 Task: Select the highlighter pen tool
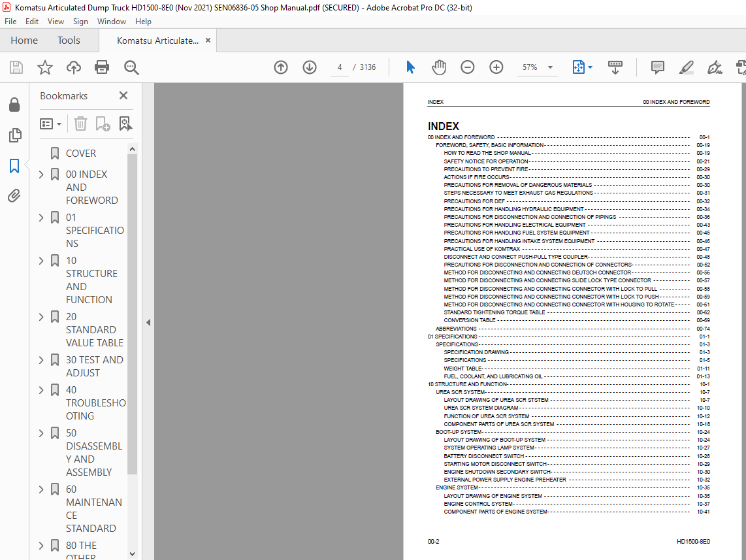tap(686, 67)
